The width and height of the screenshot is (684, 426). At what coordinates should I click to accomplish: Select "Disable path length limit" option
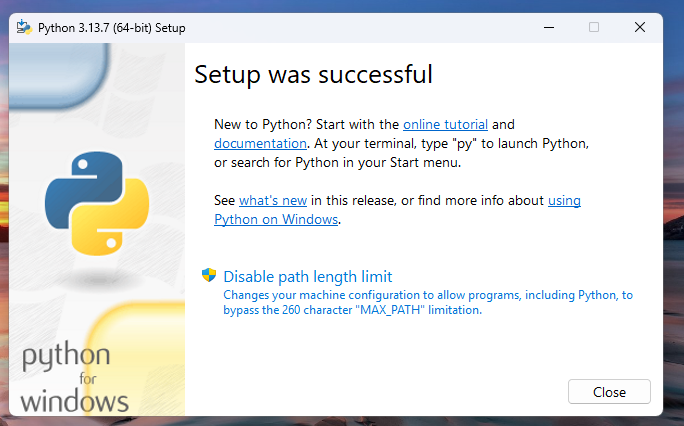point(307,277)
